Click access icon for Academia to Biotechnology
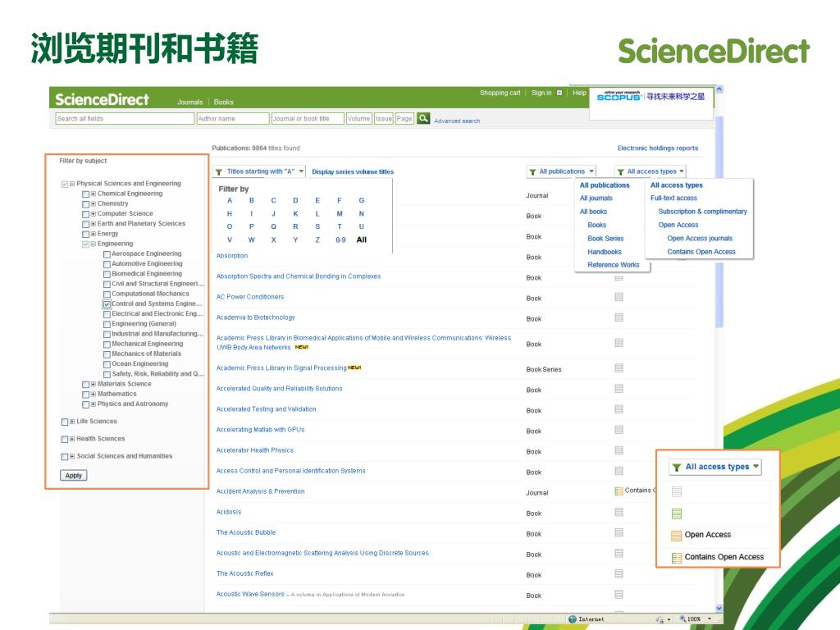This screenshot has width=840, height=630. click(619, 317)
